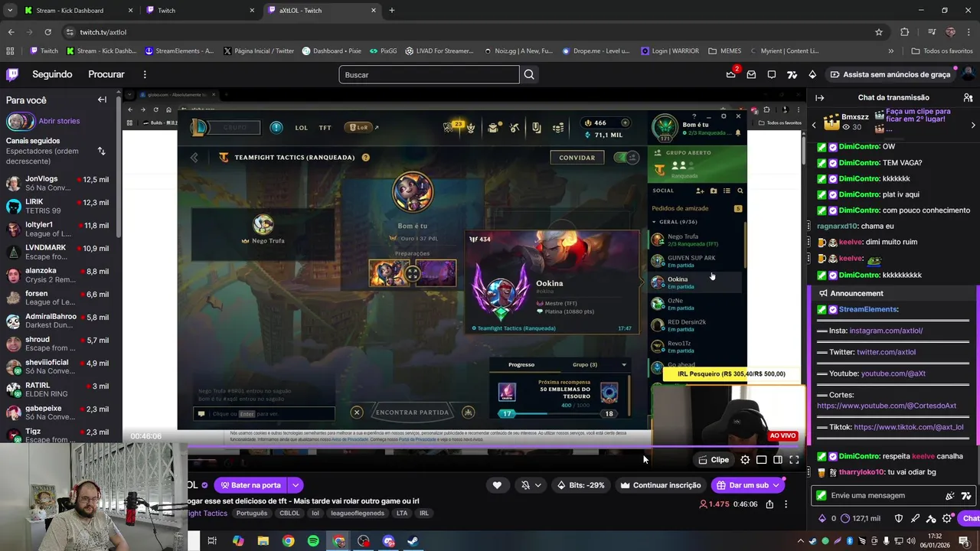Click the sword moderator icon below chat

(x=915, y=518)
